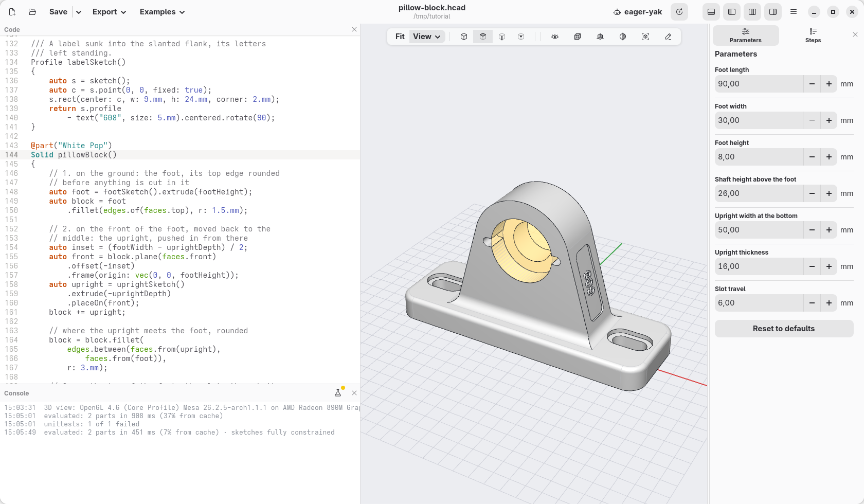Click the half-shaded circle icon
This screenshot has height=504, width=864.
(x=623, y=37)
